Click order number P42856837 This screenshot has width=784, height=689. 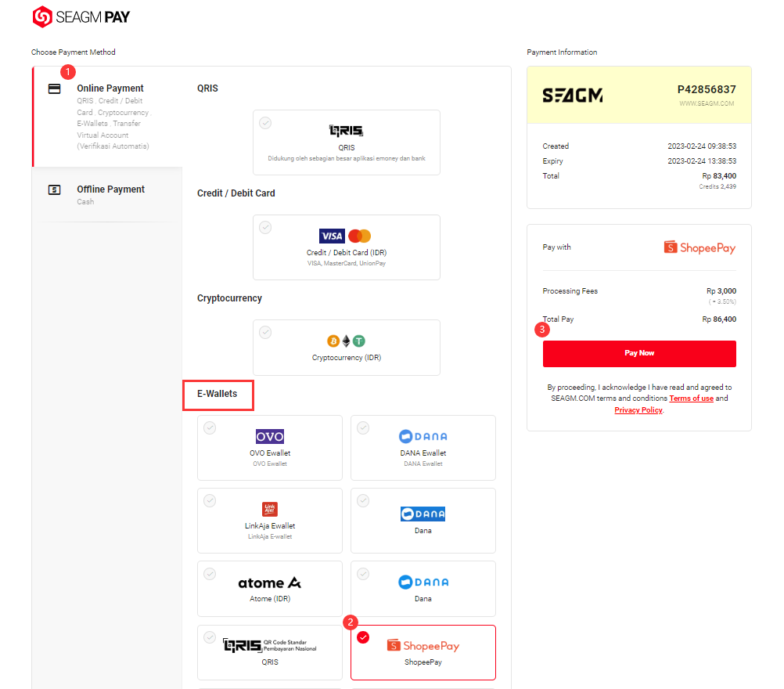[707, 89]
